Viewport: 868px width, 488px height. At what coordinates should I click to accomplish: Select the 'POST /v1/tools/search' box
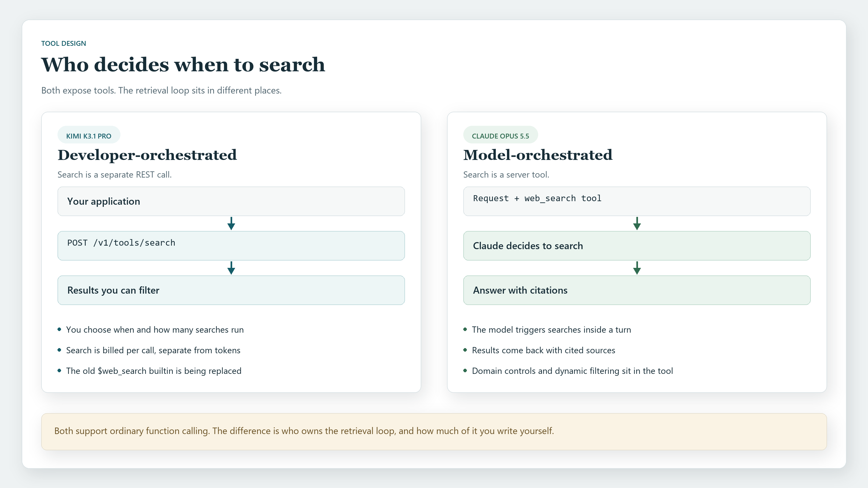[x=231, y=246]
